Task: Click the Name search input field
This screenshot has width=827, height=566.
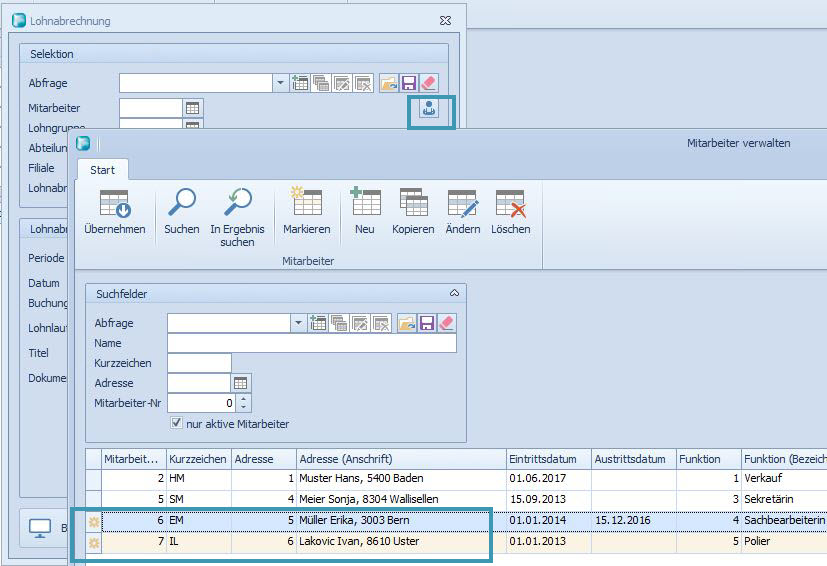Action: point(311,343)
